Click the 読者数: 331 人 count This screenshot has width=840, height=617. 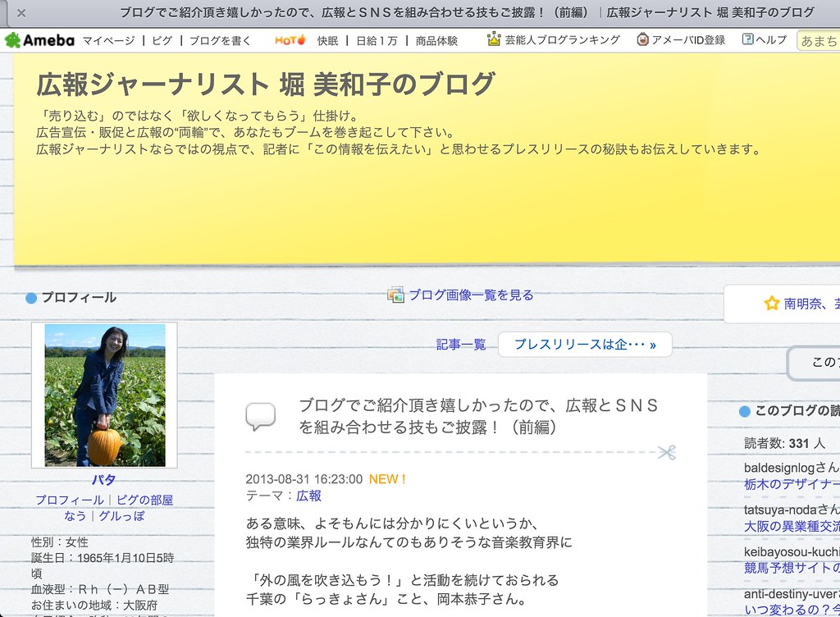784,443
